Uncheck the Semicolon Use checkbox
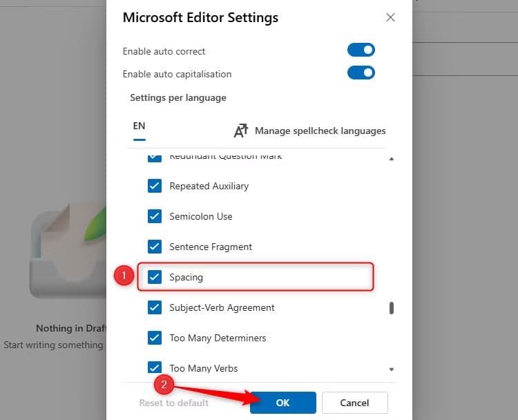518x420 pixels. tap(155, 216)
